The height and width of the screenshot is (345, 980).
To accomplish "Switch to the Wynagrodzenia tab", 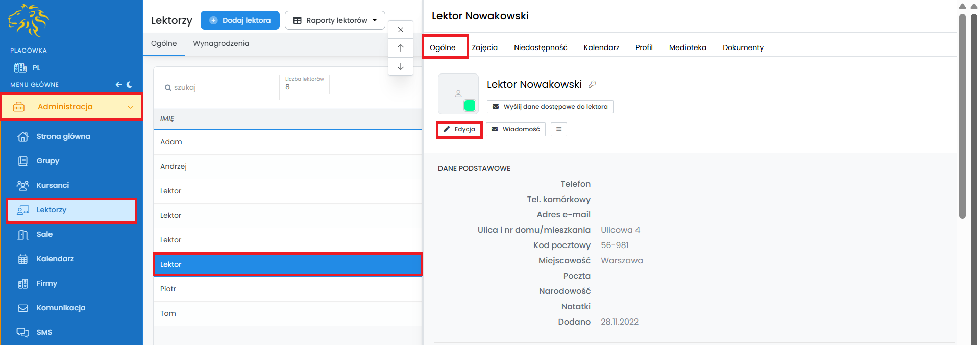I will pyautogui.click(x=221, y=43).
